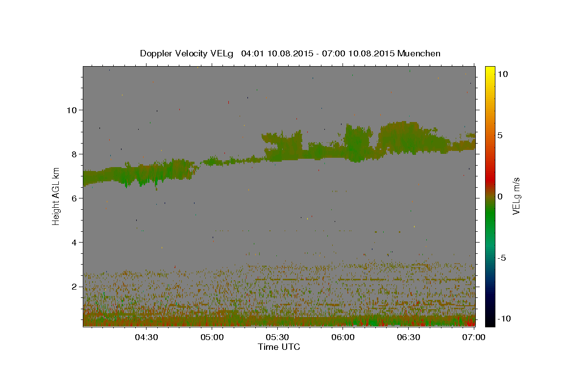The image size is (588, 392).
Task: Click the 'VELg m/s' colorbar label
Action: point(516,196)
